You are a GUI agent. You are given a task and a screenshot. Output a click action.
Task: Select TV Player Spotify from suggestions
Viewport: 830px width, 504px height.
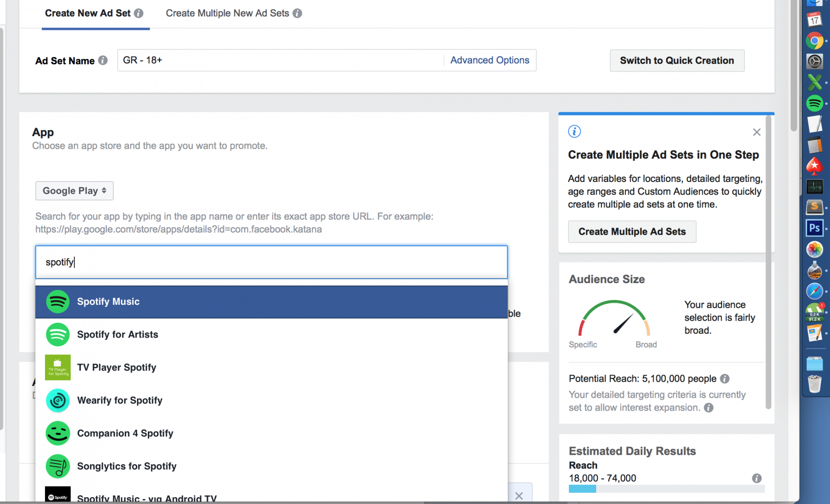point(271,367)
